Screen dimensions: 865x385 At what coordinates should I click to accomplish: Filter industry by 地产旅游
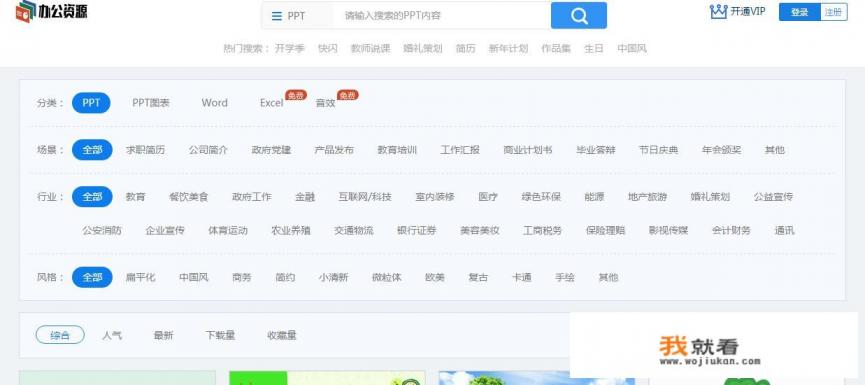(x=648, y=196)
